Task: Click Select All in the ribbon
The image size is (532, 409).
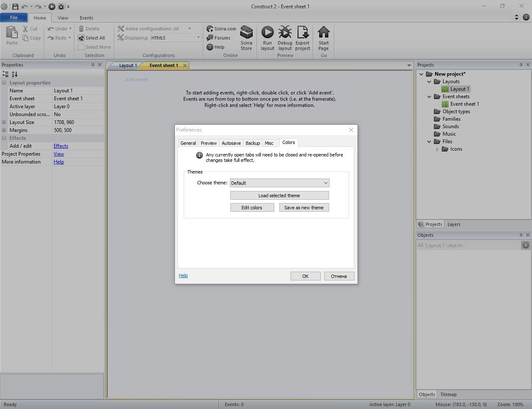Action: (x=91, y=38)
